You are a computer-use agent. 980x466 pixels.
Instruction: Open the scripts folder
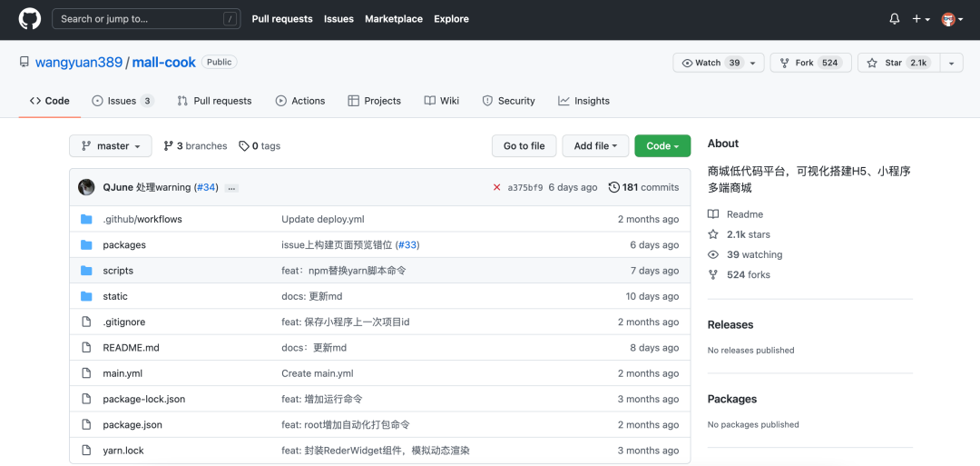(118, 270)
